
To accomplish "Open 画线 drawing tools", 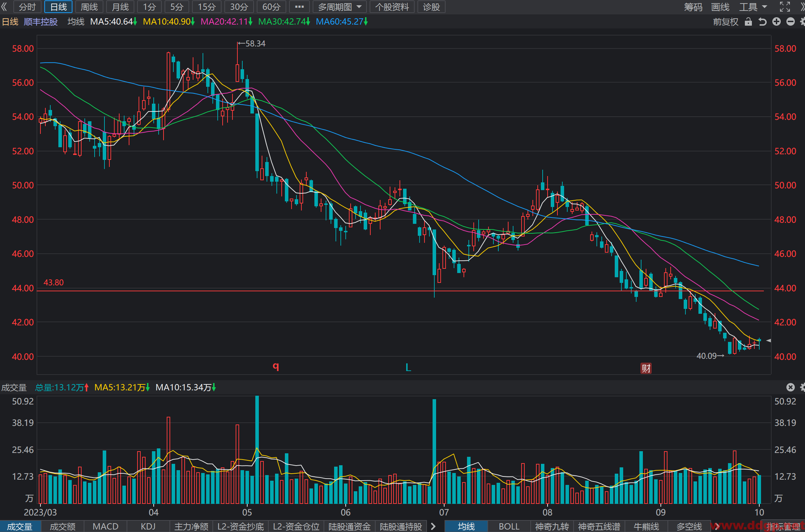I will pyautogui.click(x=720, y=7).
